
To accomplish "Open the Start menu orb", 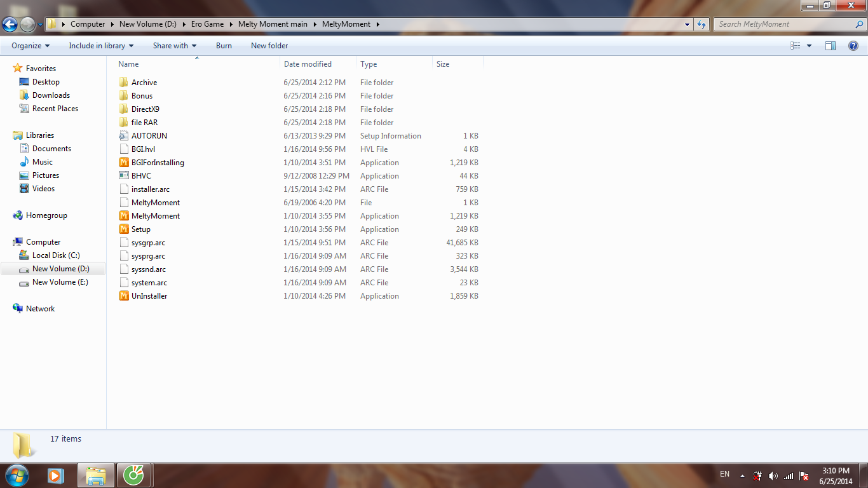I will 16,475.
